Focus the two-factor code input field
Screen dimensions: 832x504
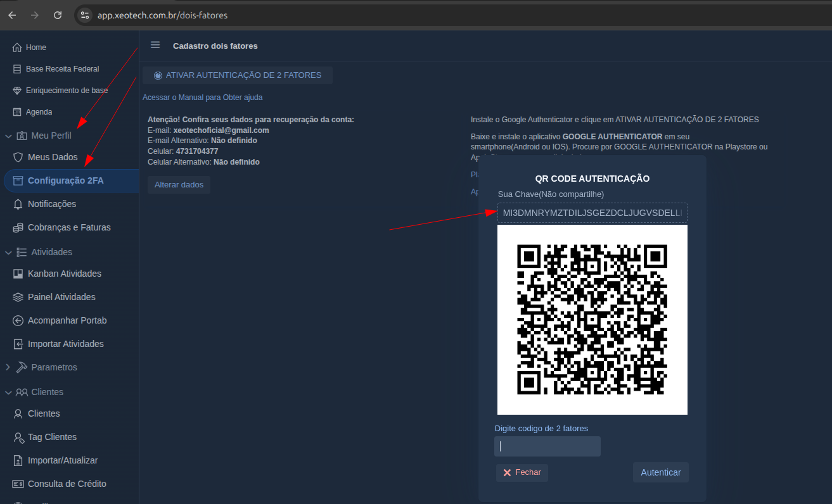[x=547, y=446]
